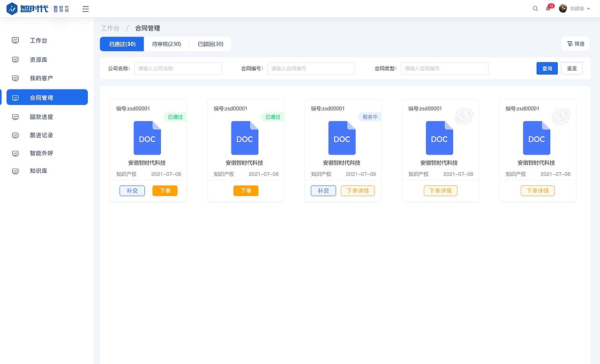This screenshot has width=600, height=364.
Task: Click the notification bell with 12 badge
Action: pyautogui.click(x=547, y=9)
